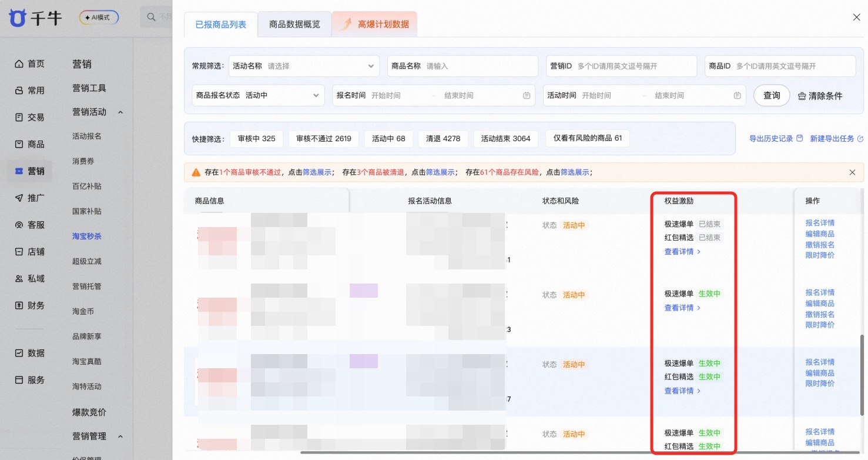Filter by 审核不通过 2619

tap(324, 139)
